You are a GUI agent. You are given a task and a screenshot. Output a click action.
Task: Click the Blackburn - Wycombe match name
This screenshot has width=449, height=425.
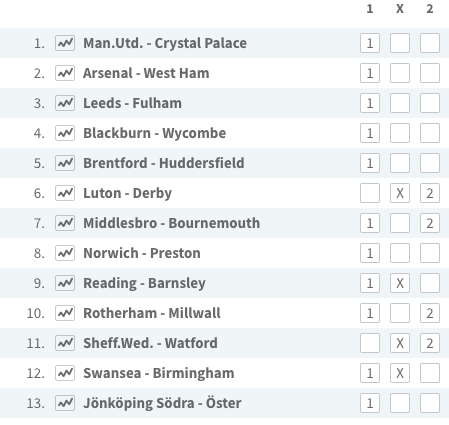coord(155,133)
